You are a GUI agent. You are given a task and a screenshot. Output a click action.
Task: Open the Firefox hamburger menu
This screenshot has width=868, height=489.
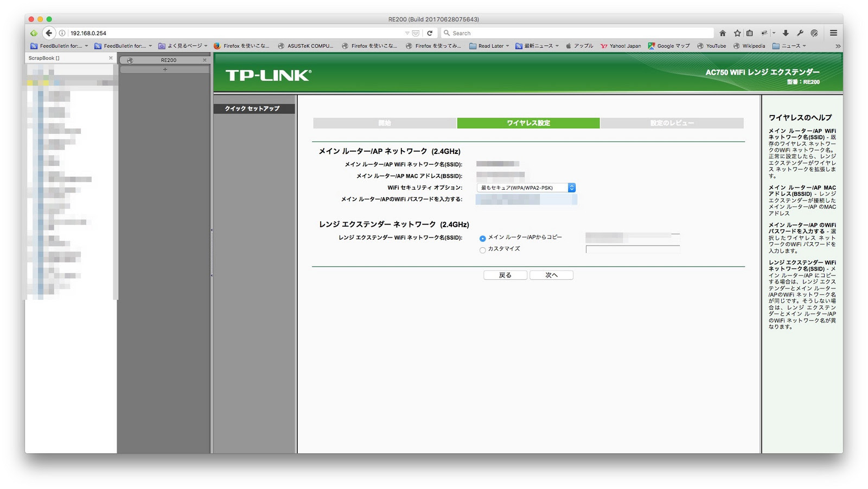tap(833, 33)
